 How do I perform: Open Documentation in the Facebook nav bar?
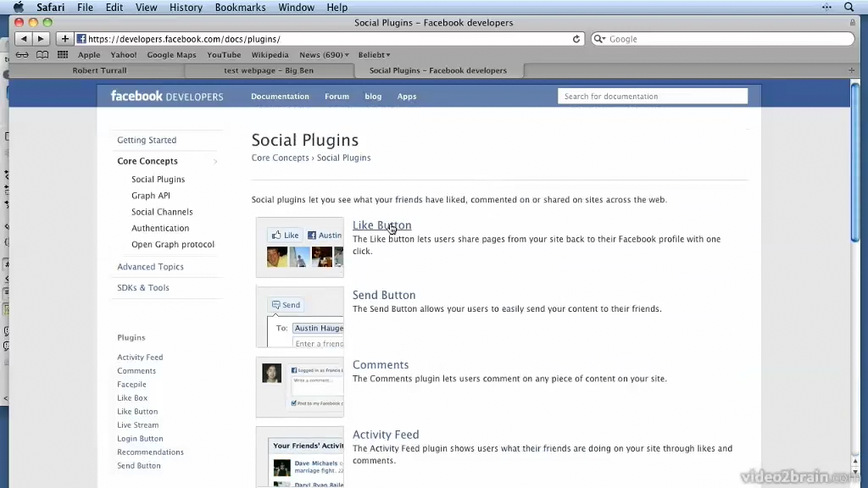coord(280,97)
